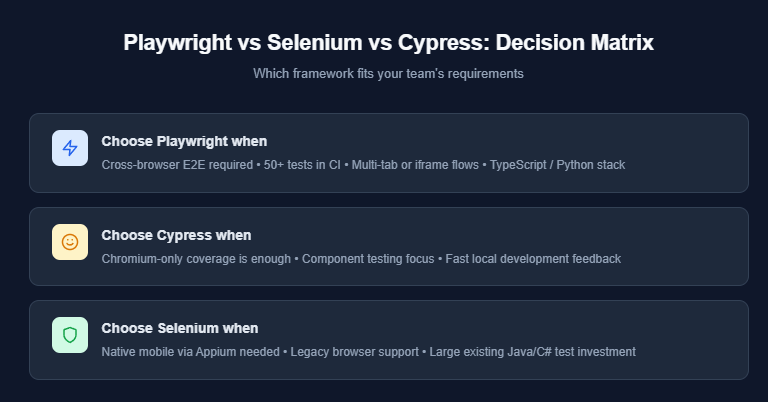Click the "Legacy browser support" criterion
This screenshot has height=402, width=768.
tap(355, 352)
